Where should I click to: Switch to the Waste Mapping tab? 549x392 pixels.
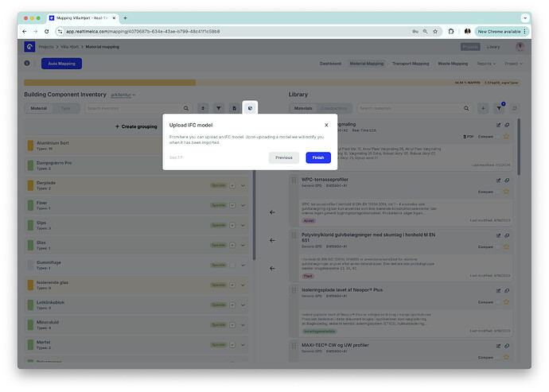pos(453,64)
